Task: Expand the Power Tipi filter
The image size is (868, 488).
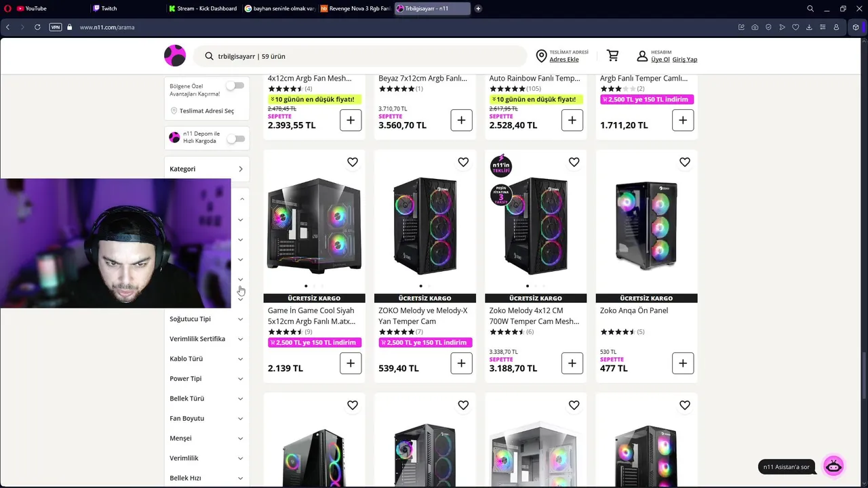Action: tap(206, 378)
